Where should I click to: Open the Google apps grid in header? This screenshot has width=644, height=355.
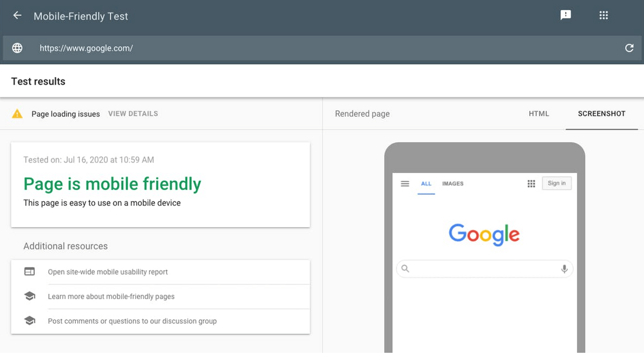[604, 15]
